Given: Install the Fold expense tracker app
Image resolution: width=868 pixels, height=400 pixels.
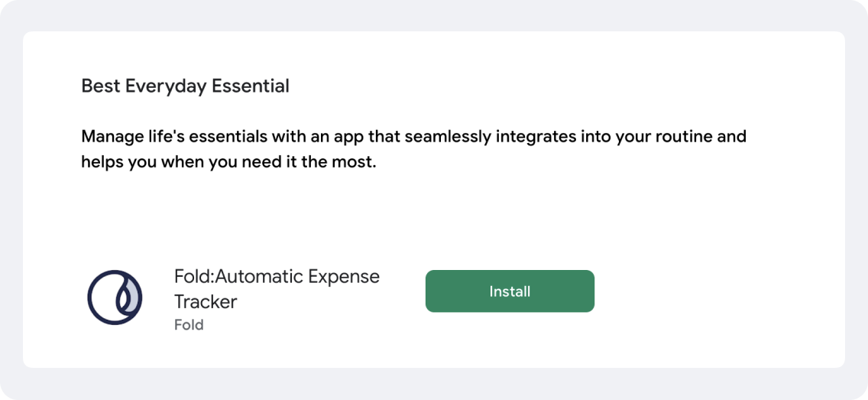Looking at the screenshot, I should pos(510,291).
